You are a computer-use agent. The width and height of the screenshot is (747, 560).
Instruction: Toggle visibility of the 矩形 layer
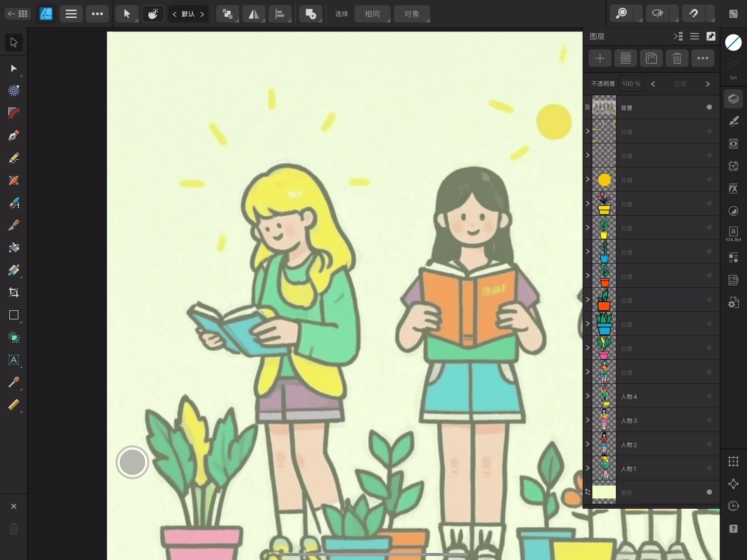tap(709, 492)
